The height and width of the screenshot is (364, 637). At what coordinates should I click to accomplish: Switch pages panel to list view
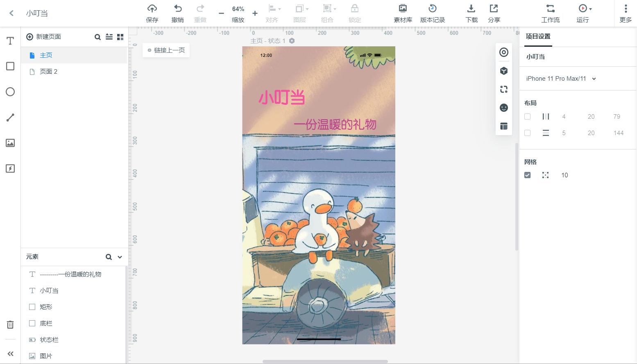tap(109, 37)
